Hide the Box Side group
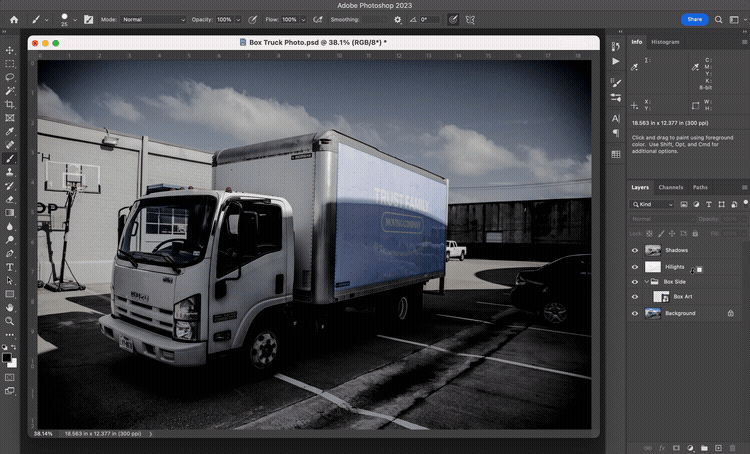This screenshot has height=454, width=750. point(635,282)
